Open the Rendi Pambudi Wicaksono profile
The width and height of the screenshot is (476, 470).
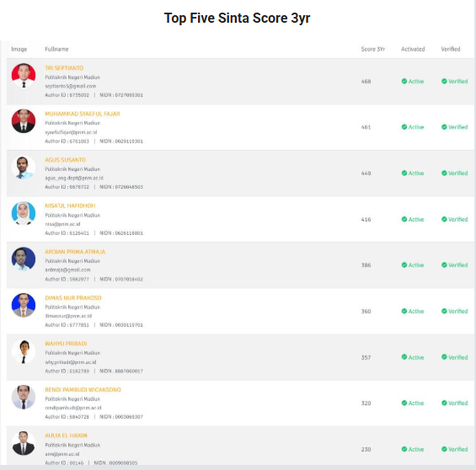tap(83, 390)
